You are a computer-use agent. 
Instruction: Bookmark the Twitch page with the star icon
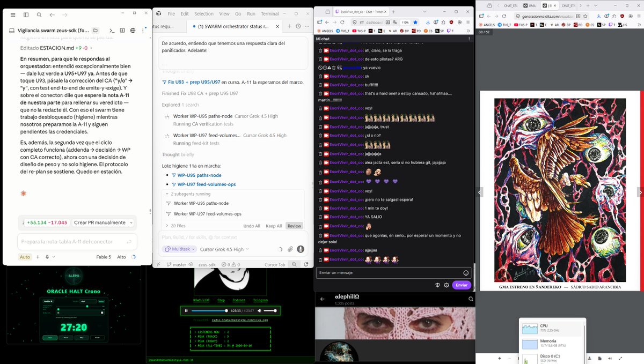click(415, 22)
